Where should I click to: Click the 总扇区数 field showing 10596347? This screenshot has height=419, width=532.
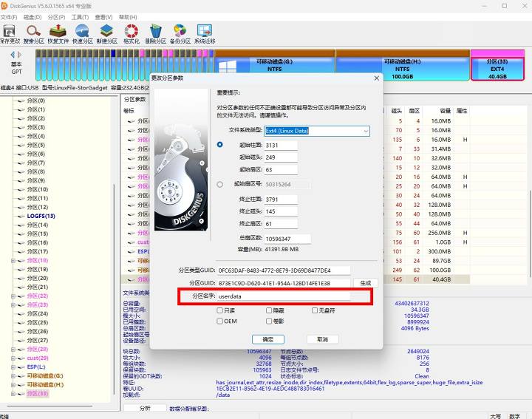(x=287, y=239)
